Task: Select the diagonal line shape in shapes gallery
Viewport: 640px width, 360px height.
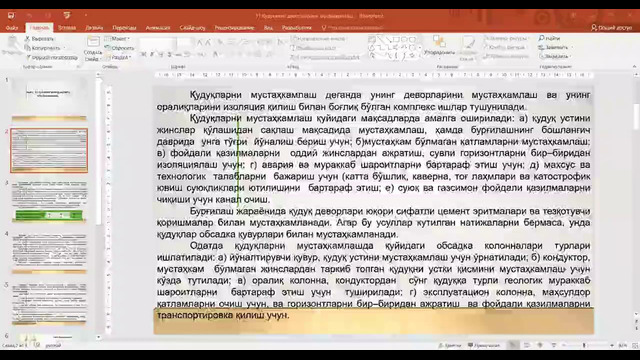Action: pyautogui.click(x=381, y=40)
